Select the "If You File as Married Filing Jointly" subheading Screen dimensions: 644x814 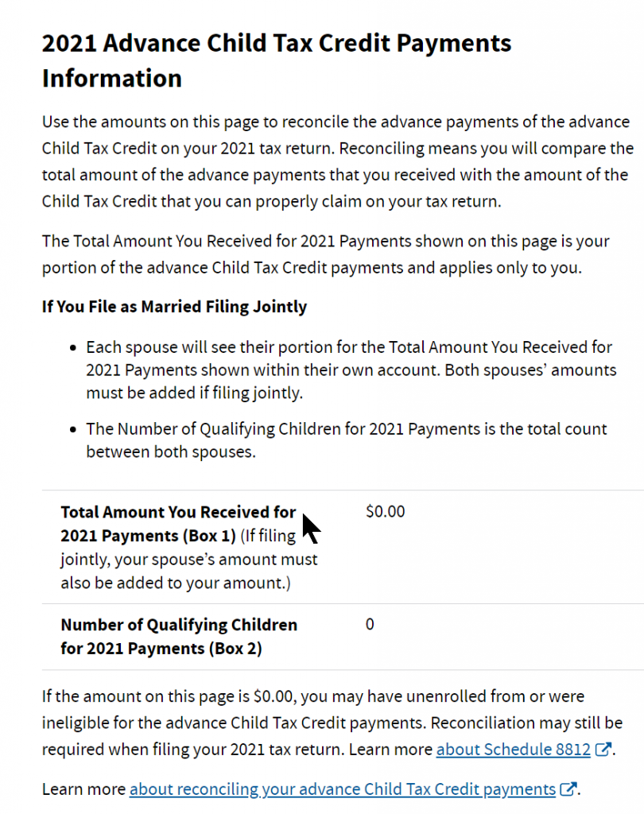click(174, 306)
